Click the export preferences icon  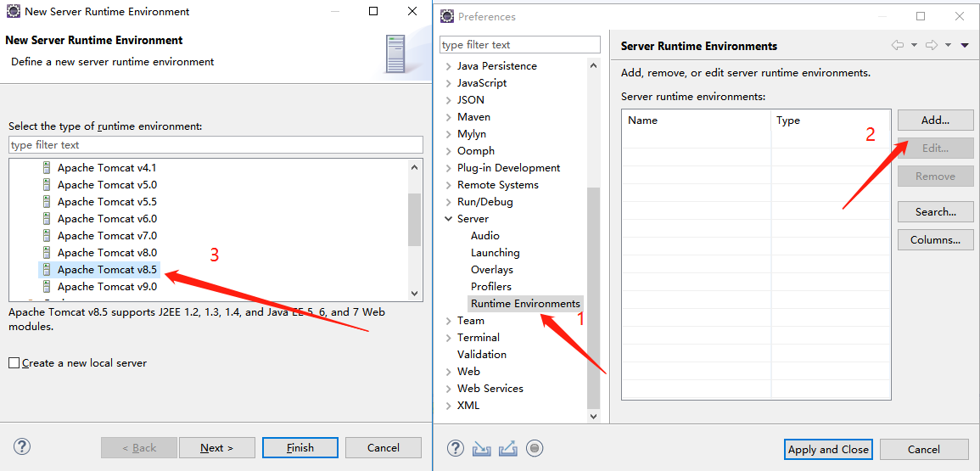pos(508,448)
